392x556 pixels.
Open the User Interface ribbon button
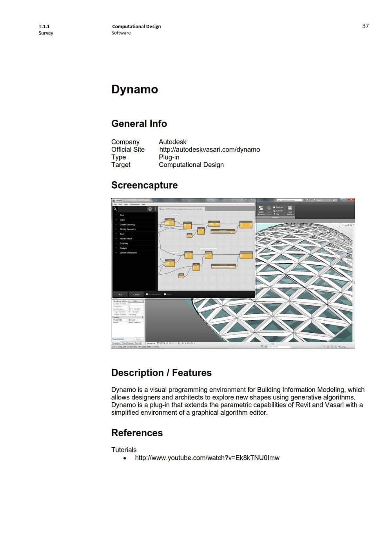[290, 210]
